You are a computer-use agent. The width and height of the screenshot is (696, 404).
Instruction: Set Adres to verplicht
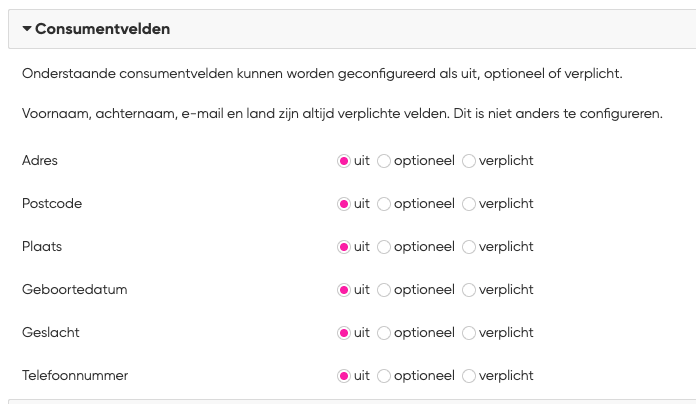(469, 160)
